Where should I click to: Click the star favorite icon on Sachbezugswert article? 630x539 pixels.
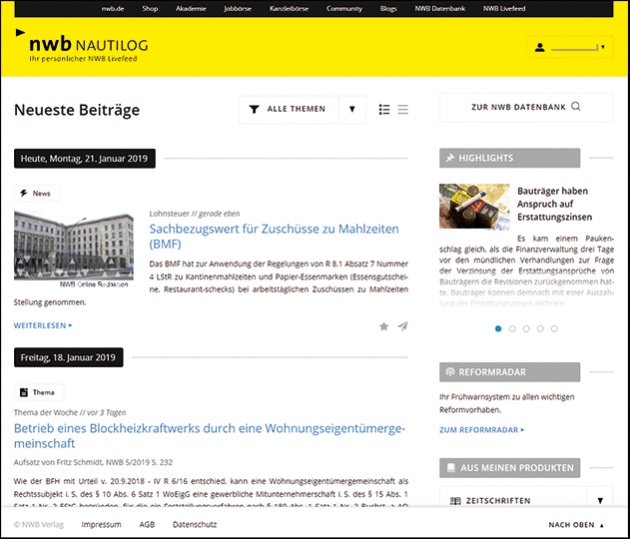coord(384,326)
